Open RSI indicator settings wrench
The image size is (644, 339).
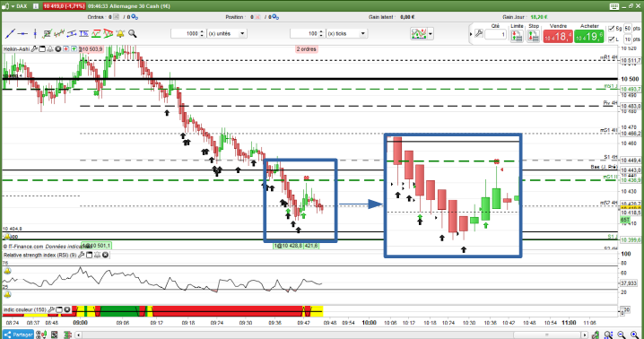[82, 256]
